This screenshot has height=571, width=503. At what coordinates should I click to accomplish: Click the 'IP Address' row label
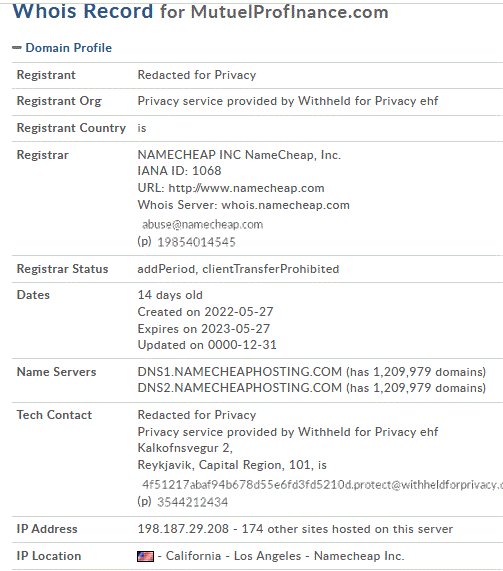[47, 529]
